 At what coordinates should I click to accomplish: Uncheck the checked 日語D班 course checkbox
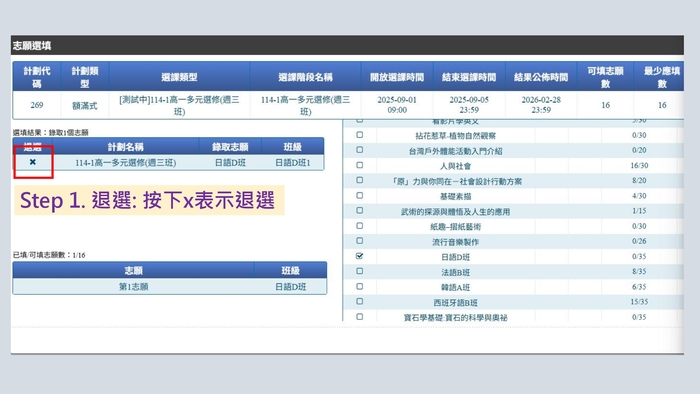point(359,256)
